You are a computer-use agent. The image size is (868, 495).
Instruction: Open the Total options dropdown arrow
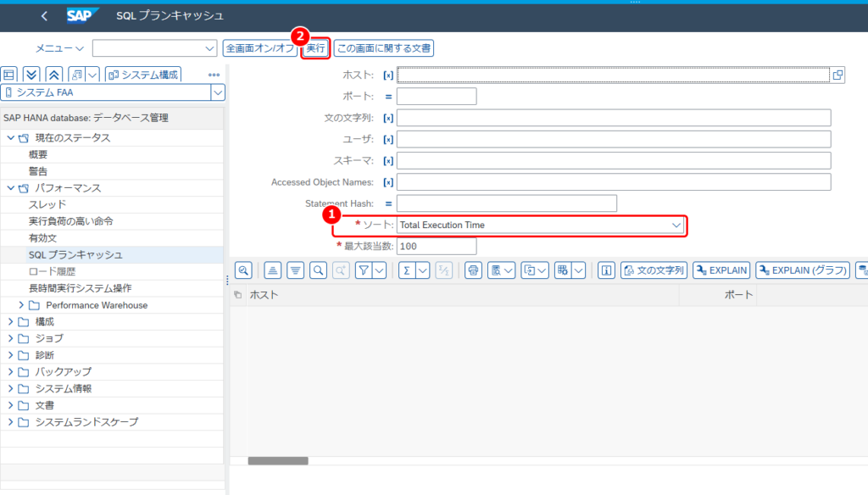(x=422, y=270)
